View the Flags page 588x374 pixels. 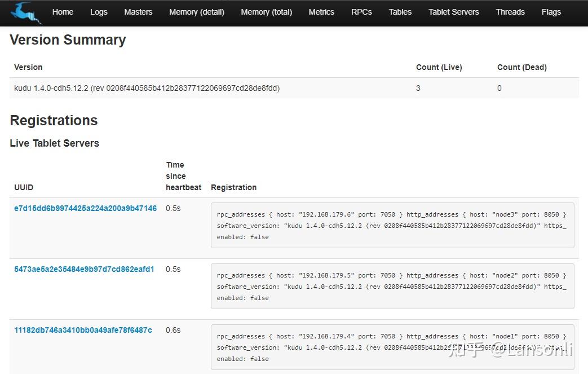[x=551, y=12]
